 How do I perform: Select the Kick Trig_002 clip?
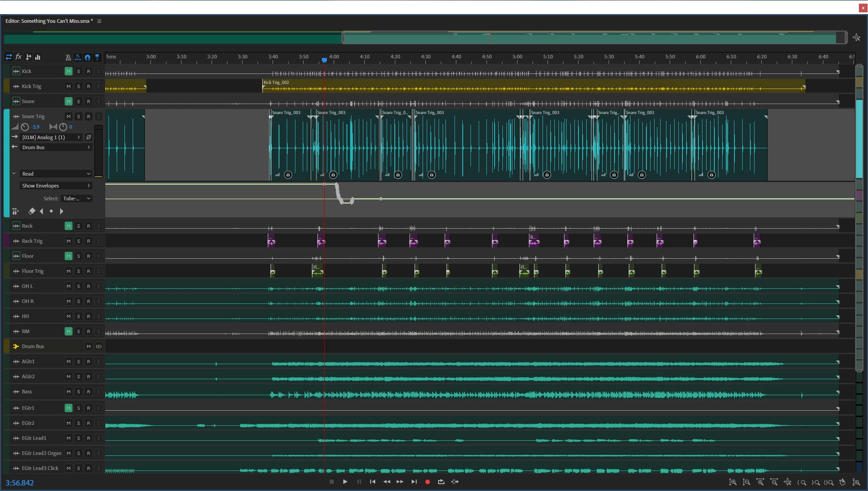533,86
